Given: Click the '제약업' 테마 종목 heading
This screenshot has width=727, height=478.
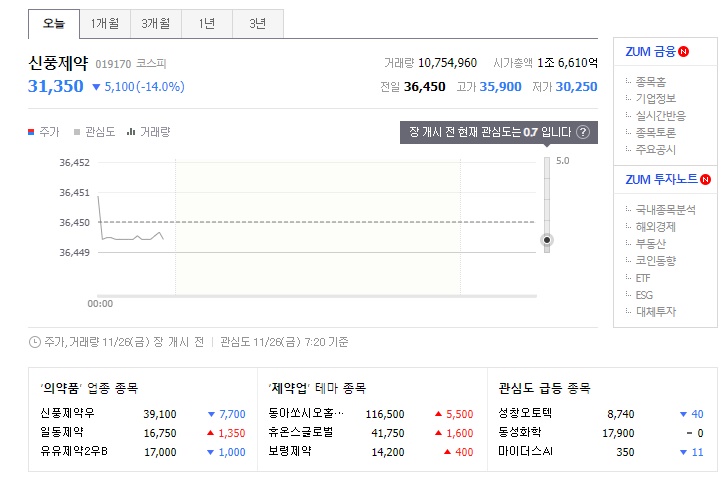Looking at the screenshot, I should click(x=317, y=388).
